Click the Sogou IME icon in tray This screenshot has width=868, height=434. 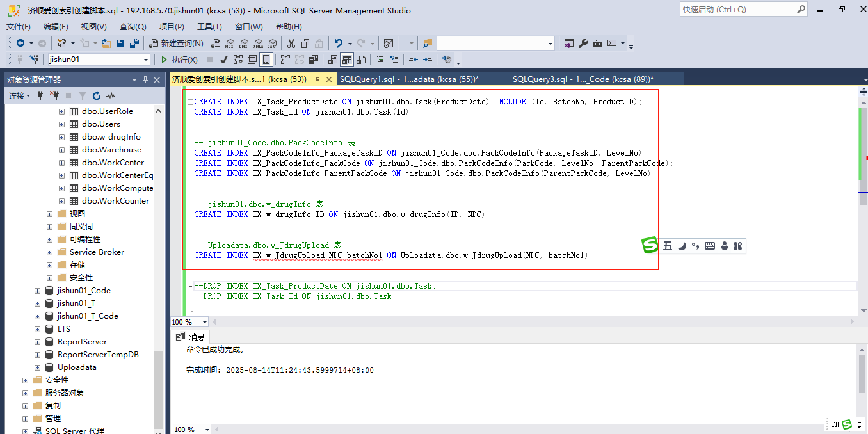click(x=847, y=424)
